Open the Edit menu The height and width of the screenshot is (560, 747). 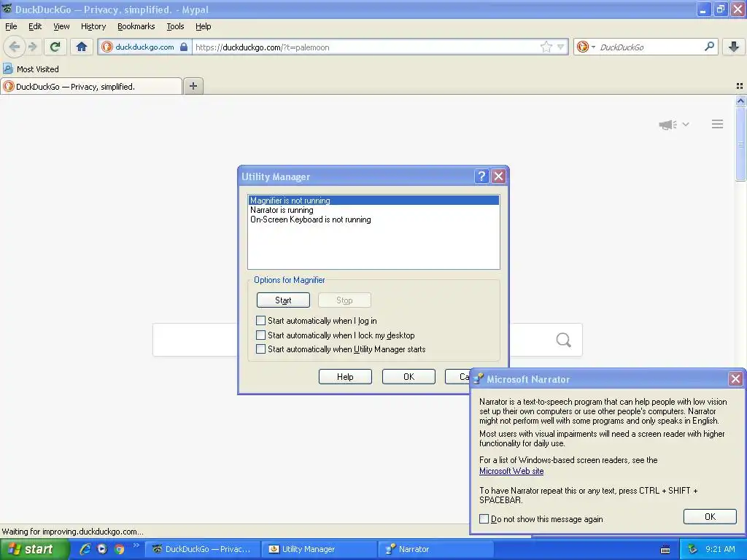coord(35,27)
